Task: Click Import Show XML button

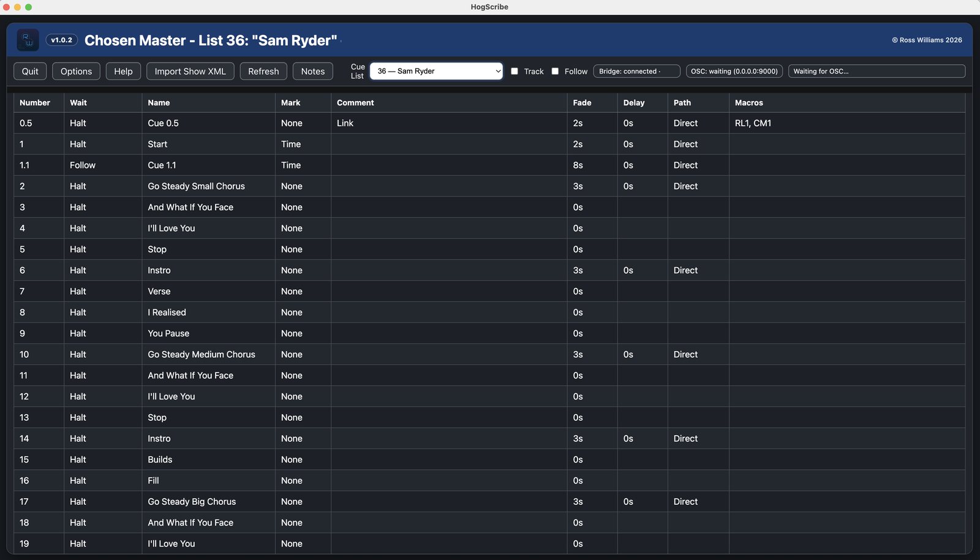Action: (190, 71)
